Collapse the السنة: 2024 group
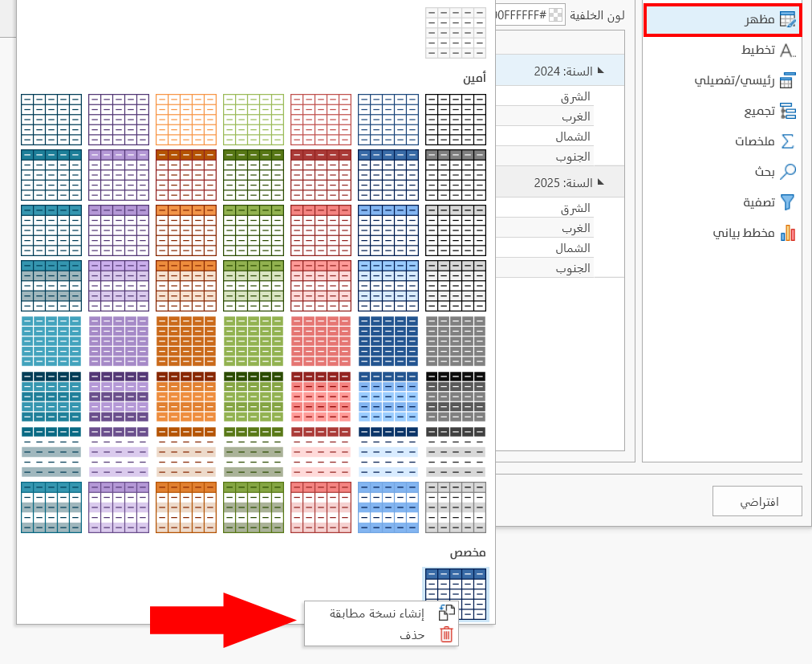This screenshot has width=812, height=664. click(599, 71)
